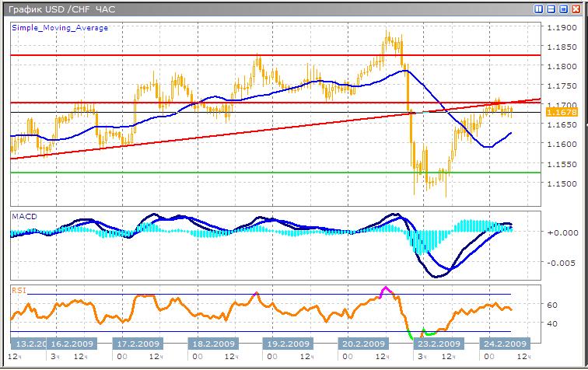The image size is (588, 370).
Task: Select the 19.2.2009 date marker
Action: (289, 344)
